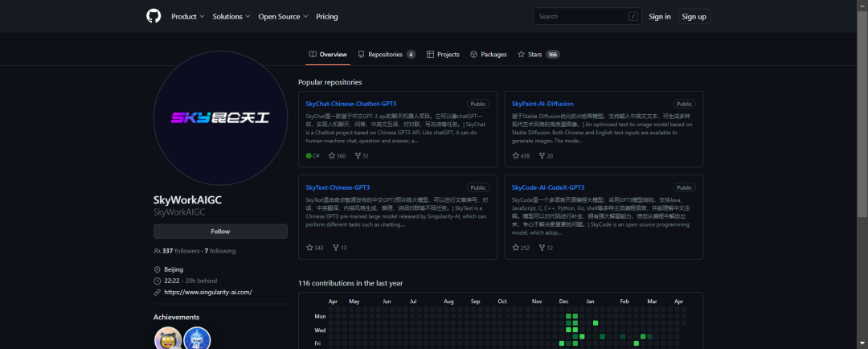Click fork count icon on SkyText-Chinese-GPT3
Image resolution: width=868 pixels, height=349 pixels.
[335, 248]
